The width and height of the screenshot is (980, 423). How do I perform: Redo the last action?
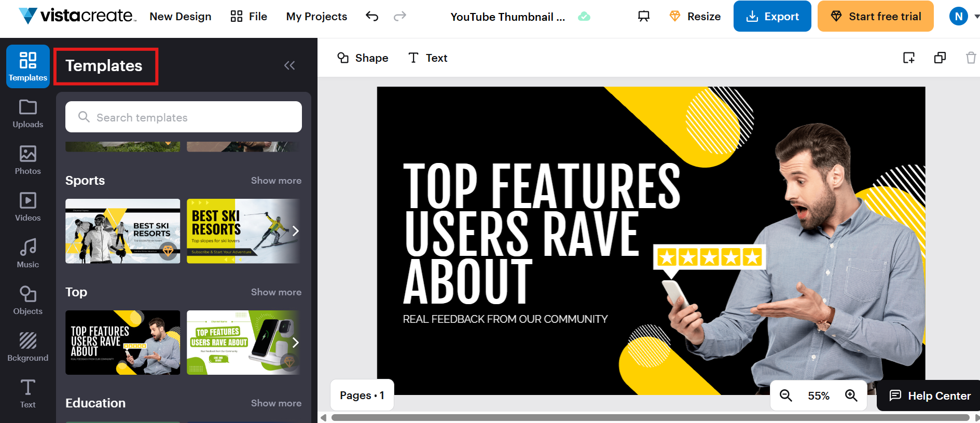tap(400, 17)
